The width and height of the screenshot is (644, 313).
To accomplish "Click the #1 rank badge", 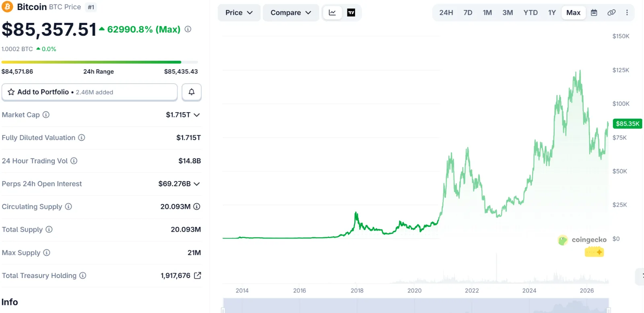I will pos(91,7).
